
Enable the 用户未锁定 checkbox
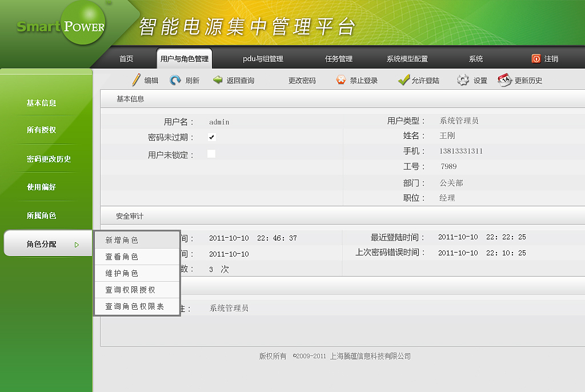(x=212, y=153)
